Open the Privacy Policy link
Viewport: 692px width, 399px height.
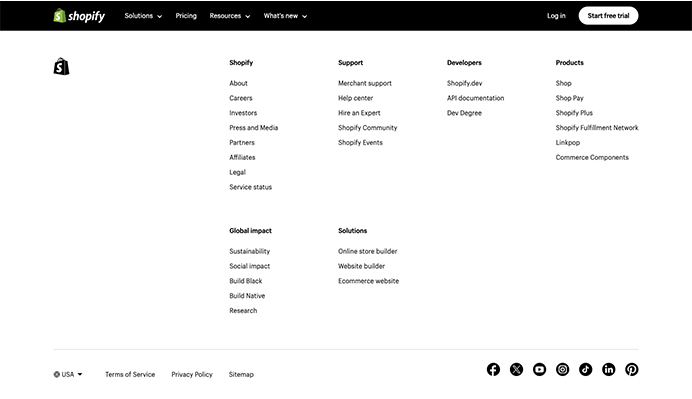click(x=192, y=374)
